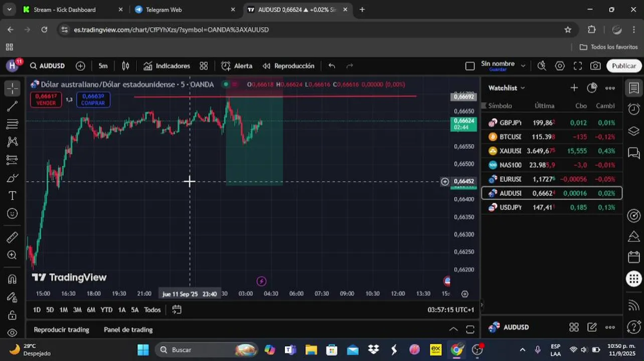Open quick search icon in top toolbar
This screenshot has height=361, width=644.
[542, 66]
